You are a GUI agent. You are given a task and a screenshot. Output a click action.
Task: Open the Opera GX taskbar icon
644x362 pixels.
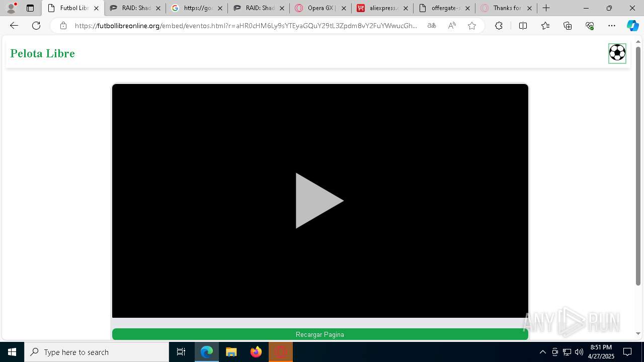281,352
